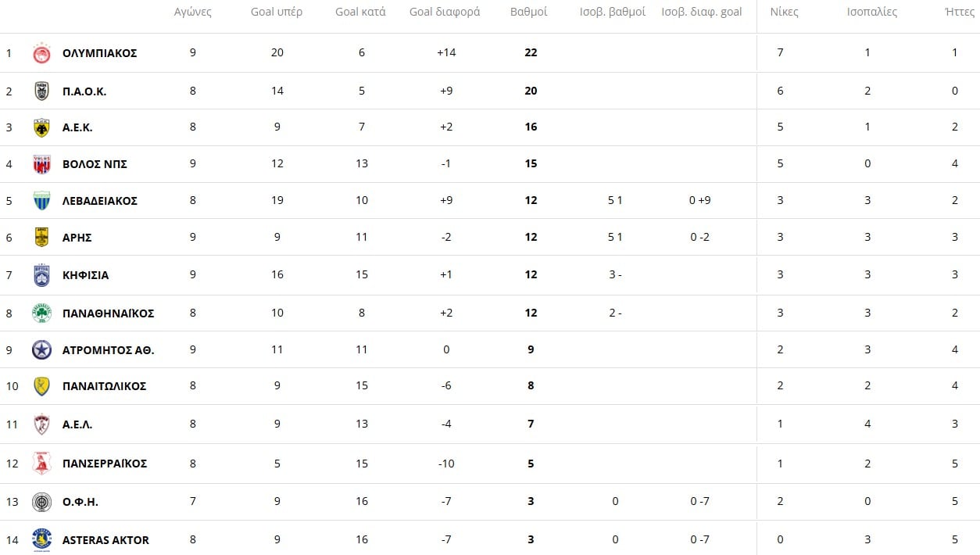The image size is (980, 555).
Task: Click the Goal διαφορά column header
Action: (445, 12)
